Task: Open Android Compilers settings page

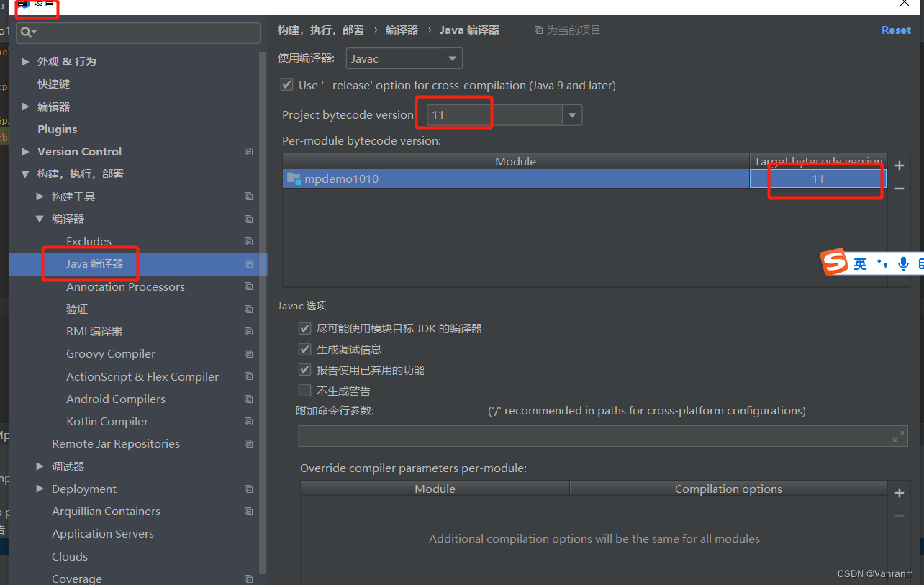Action: click(x=116, y=399)
